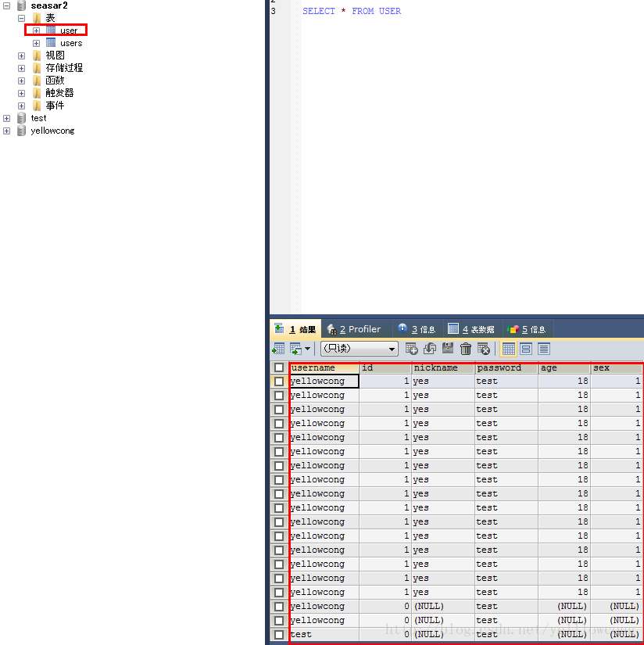Viewport: 644px width, 645px height.
Task: Switch to form view mode icon
Action: [x=526, y=349]
